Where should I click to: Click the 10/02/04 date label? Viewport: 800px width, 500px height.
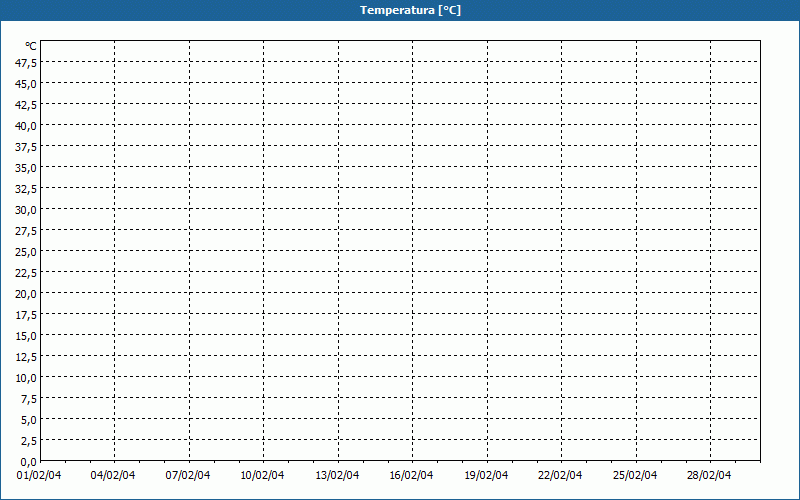[x=262, y=476]
